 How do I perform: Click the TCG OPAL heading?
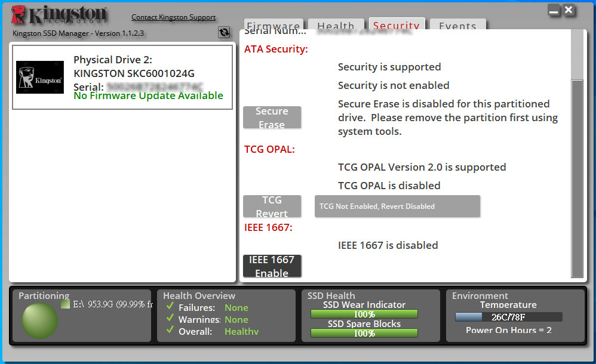pyautogui.click(x=269, y=149)
